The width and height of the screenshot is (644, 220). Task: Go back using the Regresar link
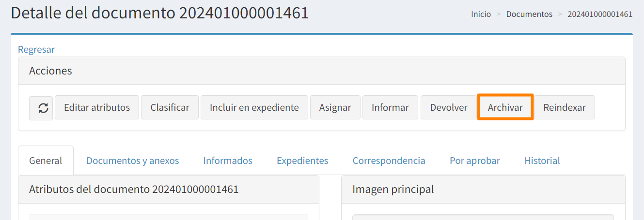[x=36, y=49]
